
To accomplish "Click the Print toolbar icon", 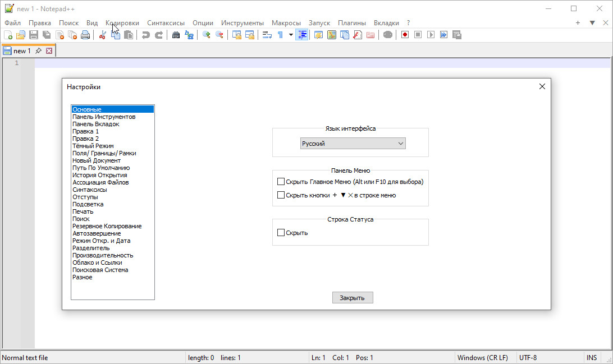I will [x=85, y=35].
